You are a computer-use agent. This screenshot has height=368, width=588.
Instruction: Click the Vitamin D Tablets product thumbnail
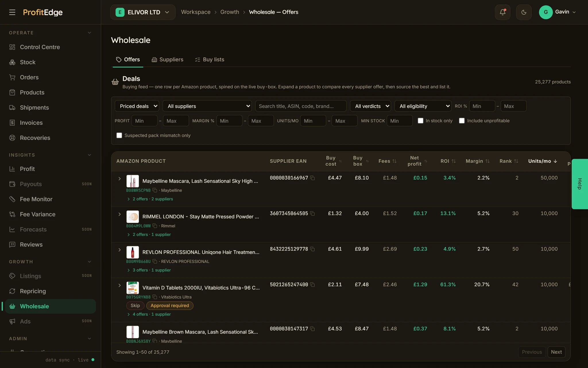coord(133,287)
